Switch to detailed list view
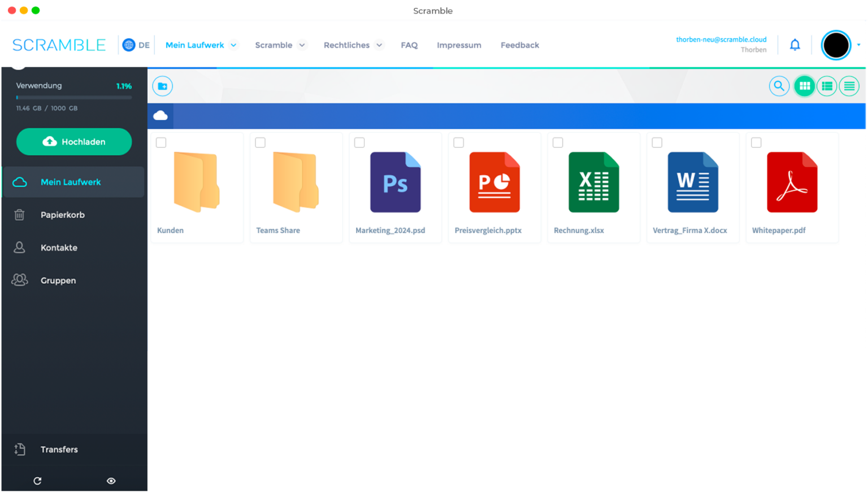This screenshot has height=493, width=868. [x=827, y=86]
